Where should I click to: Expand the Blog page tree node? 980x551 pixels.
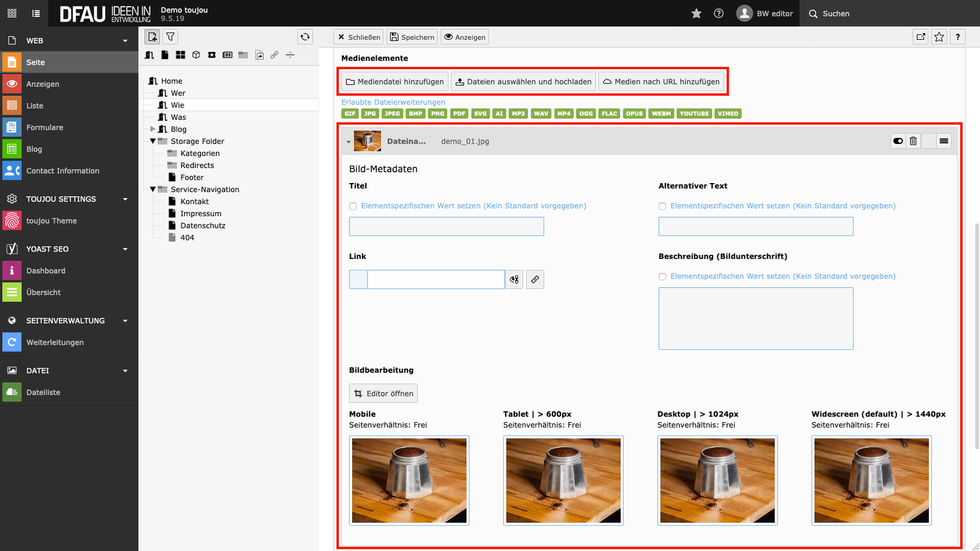tap(152, 129)
